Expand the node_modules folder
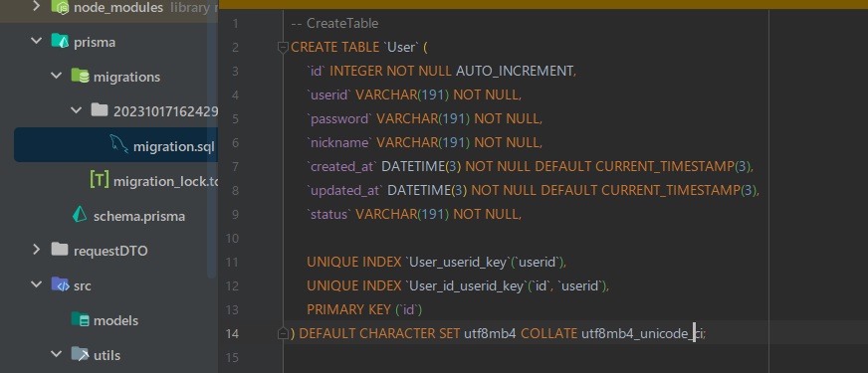Viewport: 868px width, 373px height. pyautogui.click(x=37, y=7)
